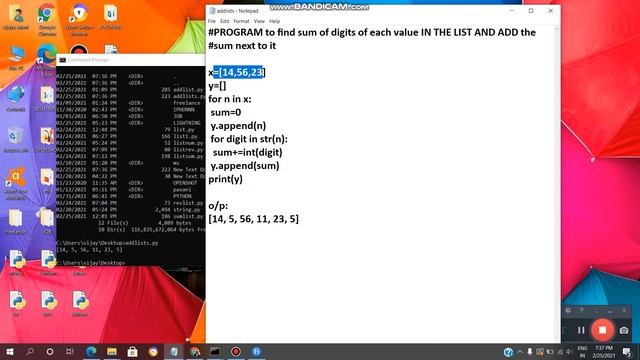Click the Notepad vertical scrollbar
The width and height of the screenshot is (640, 360).
557,184
